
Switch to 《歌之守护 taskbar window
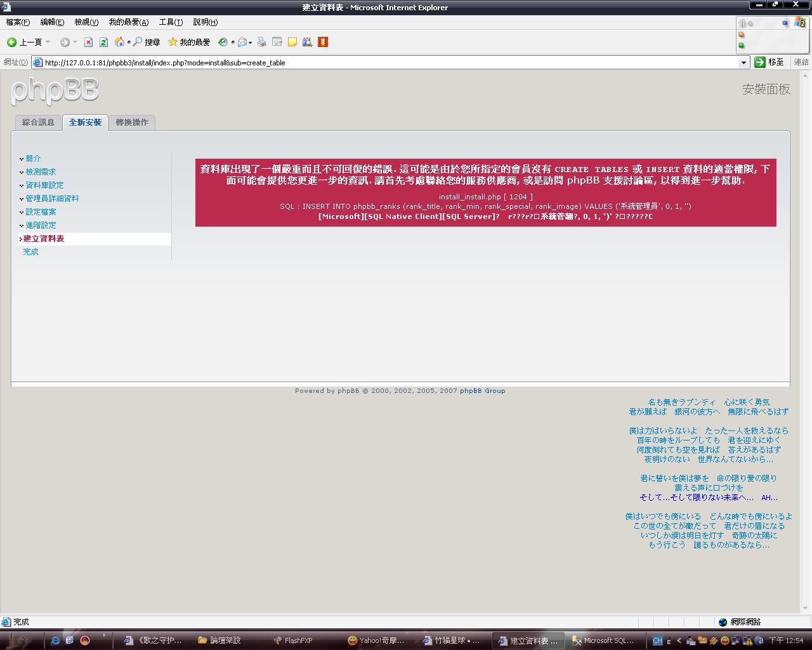[x=154, y=640]
